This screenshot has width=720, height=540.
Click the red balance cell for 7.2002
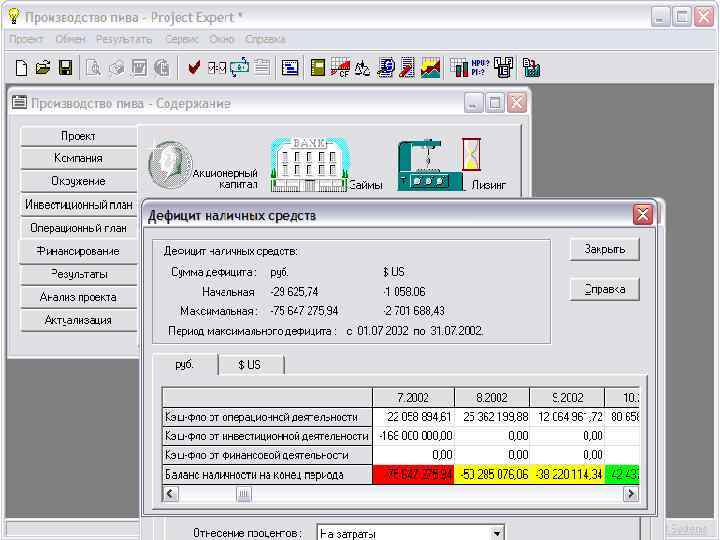pos(413,474)
